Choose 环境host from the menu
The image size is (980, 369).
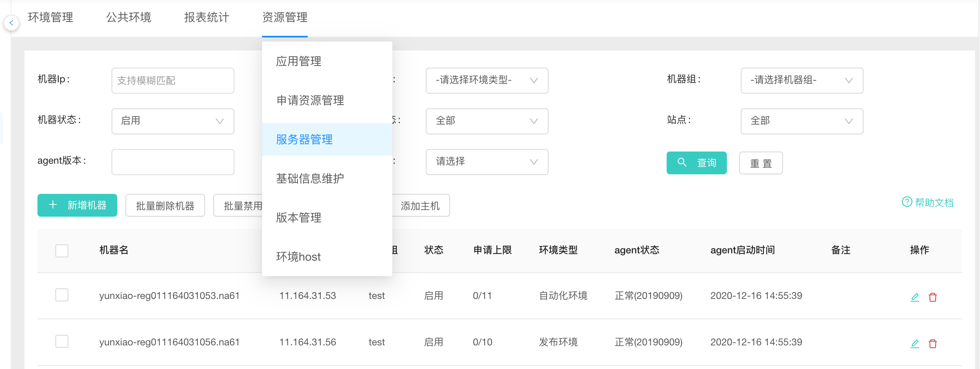click(x=327, y=257)
